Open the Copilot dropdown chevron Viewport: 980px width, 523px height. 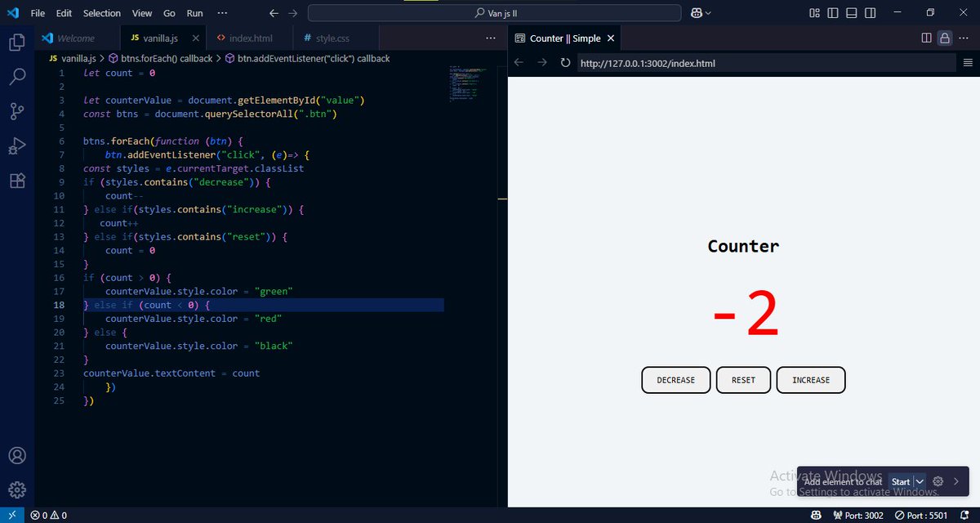tap(708, 13)
